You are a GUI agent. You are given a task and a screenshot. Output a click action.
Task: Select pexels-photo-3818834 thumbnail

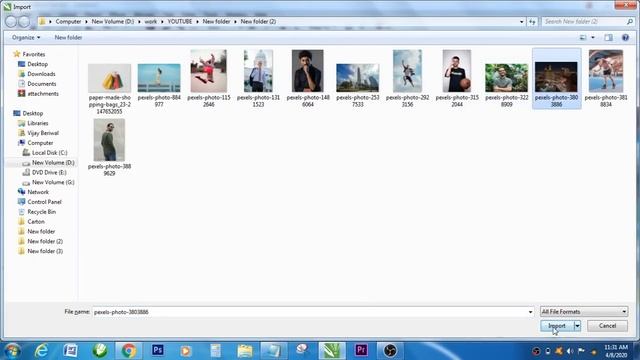pos(606,71)
